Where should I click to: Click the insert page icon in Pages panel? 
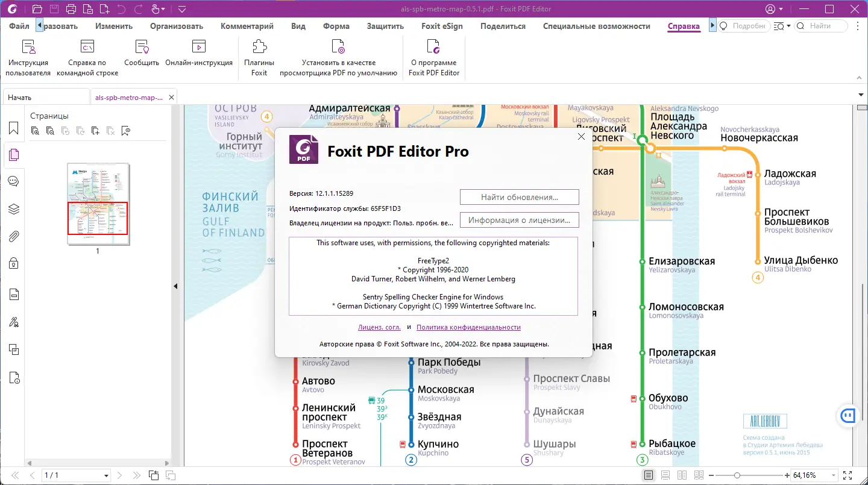coord(95,130)
